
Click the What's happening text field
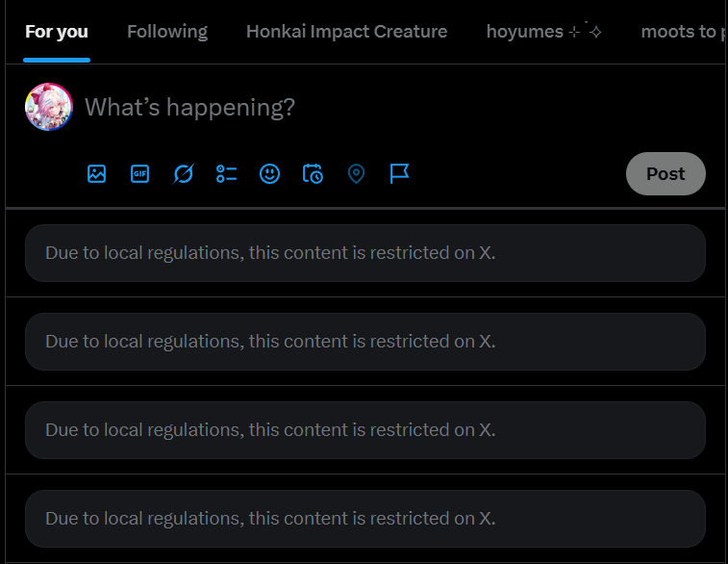coord(189,108)
